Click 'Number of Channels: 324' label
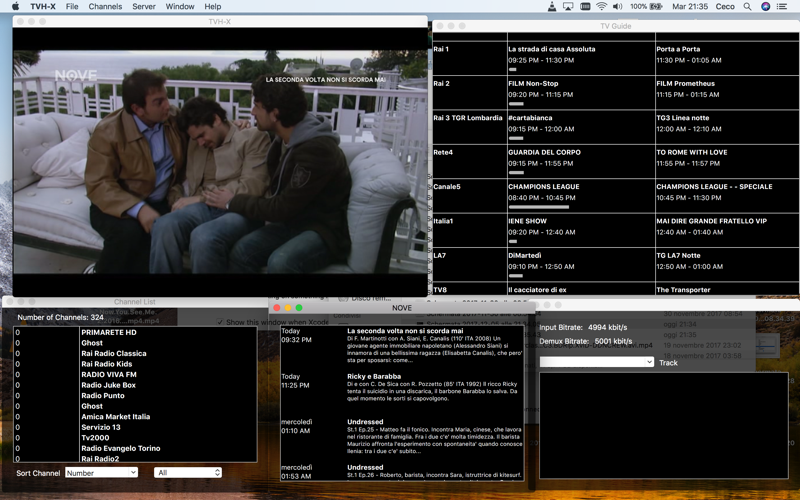Screen dimensions: 800x500 click(x=60, y=317)
